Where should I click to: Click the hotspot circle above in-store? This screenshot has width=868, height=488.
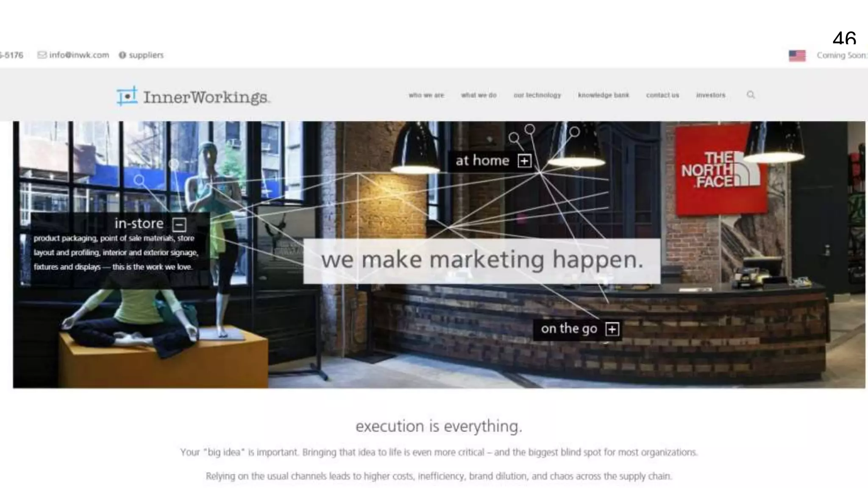(139, 180)
